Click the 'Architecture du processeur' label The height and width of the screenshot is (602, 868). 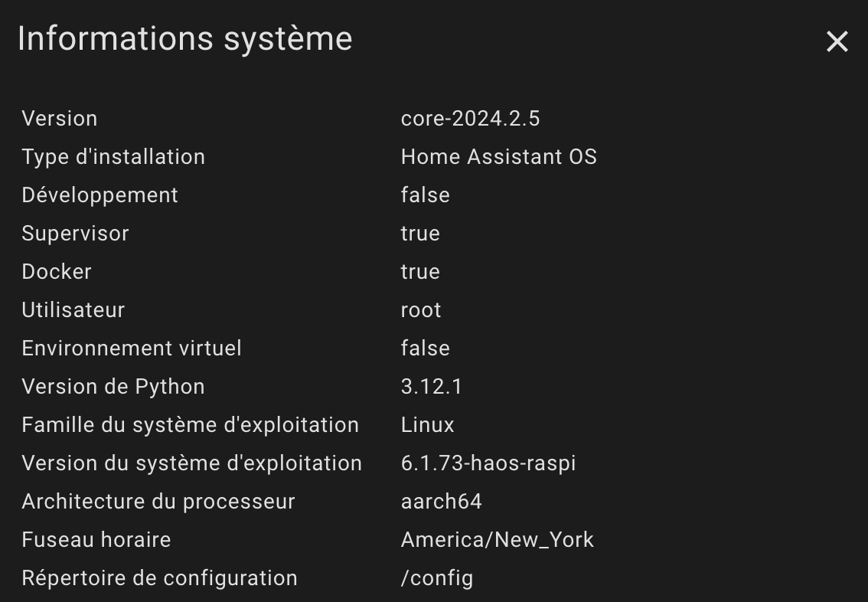point(158,501)
